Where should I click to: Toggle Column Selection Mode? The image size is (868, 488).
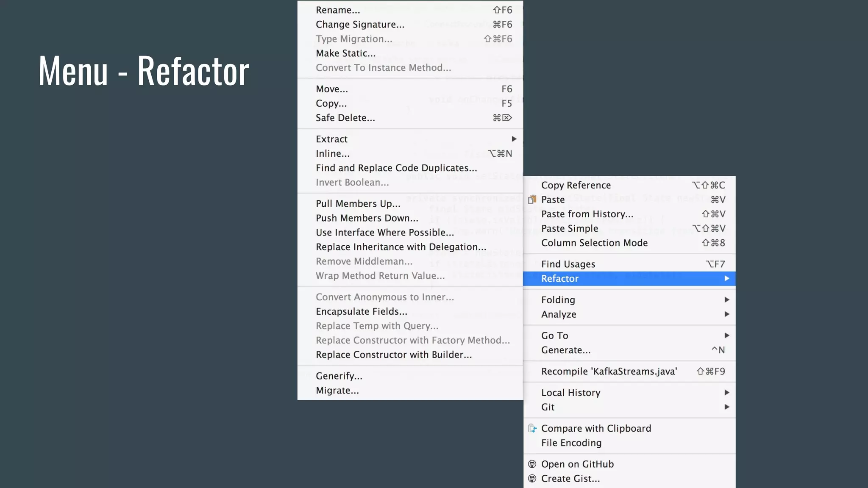629,243
